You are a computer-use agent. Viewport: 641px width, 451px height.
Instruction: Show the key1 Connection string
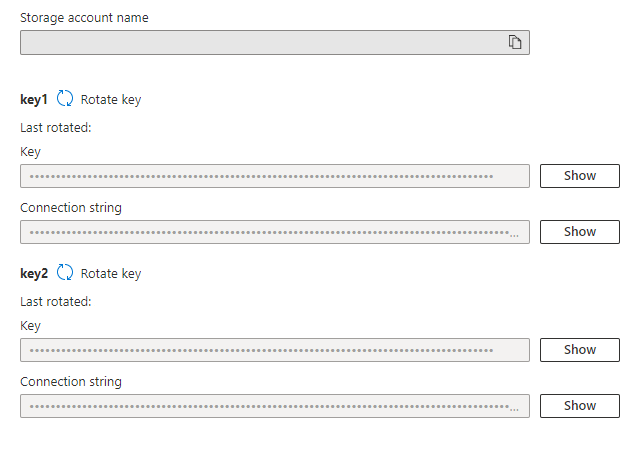579,232
